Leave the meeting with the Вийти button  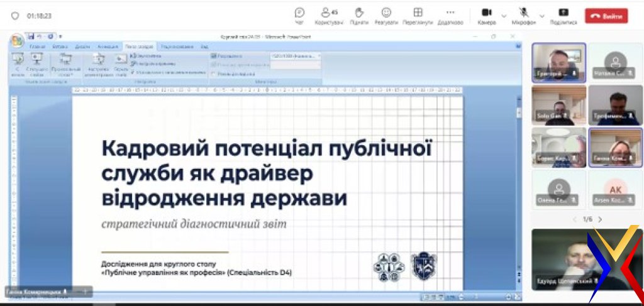tap(606, 16)
